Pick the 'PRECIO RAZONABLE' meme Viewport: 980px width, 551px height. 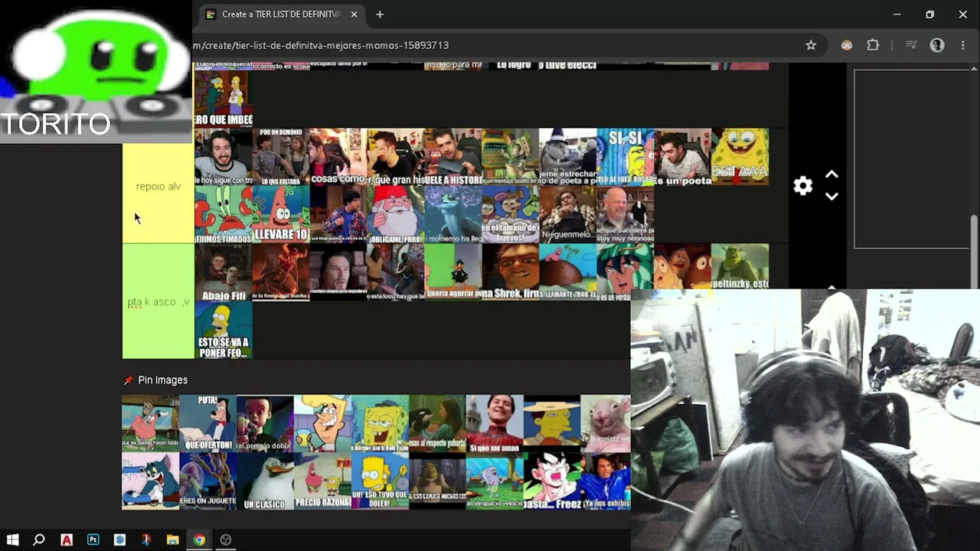tap(323, 481)
